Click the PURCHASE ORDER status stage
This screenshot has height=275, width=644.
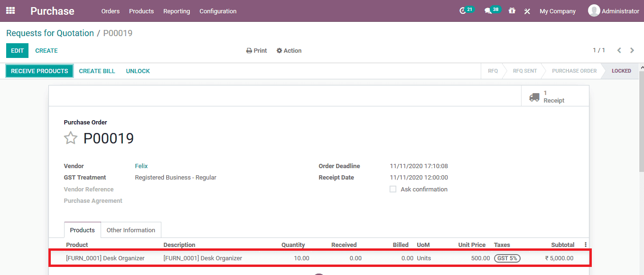click(x=574, y=71)
